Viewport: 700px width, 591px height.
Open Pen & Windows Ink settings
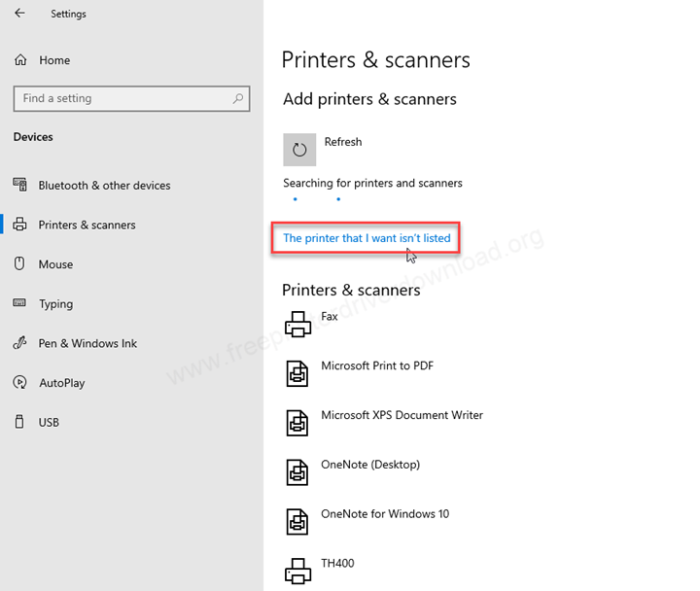click(87, 343)
